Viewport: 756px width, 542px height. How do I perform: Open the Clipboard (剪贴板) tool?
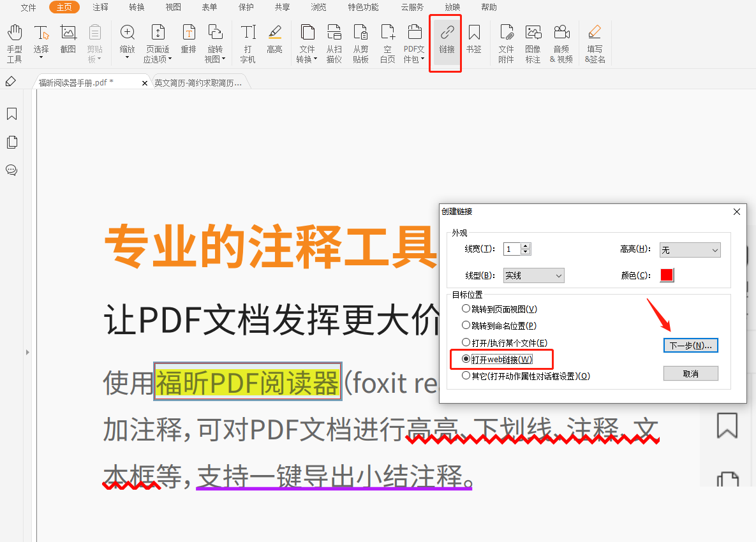95,44
